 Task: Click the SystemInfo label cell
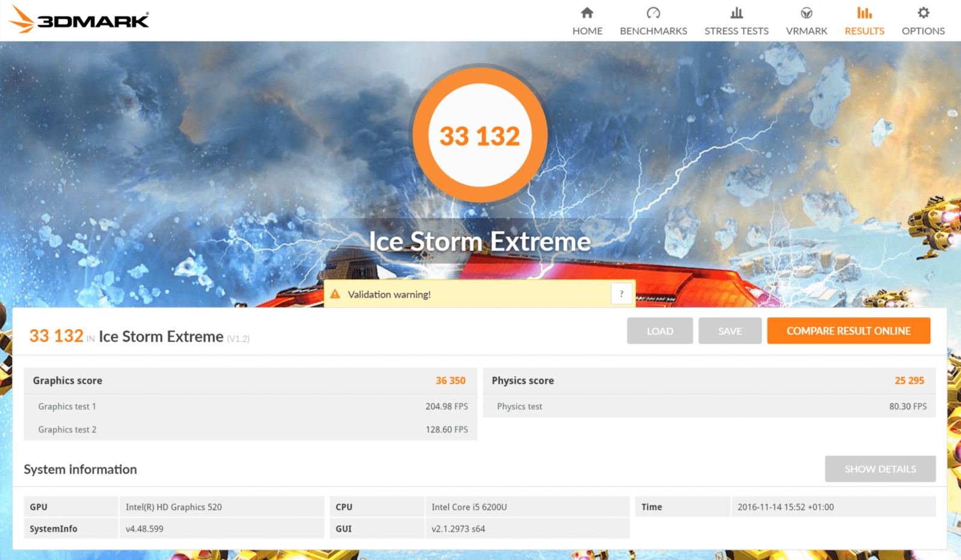[71, 529]
